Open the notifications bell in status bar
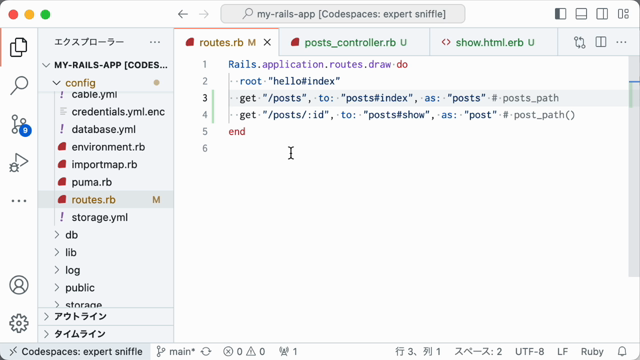The width and height of the screenshot is (640, 360). 622,351
